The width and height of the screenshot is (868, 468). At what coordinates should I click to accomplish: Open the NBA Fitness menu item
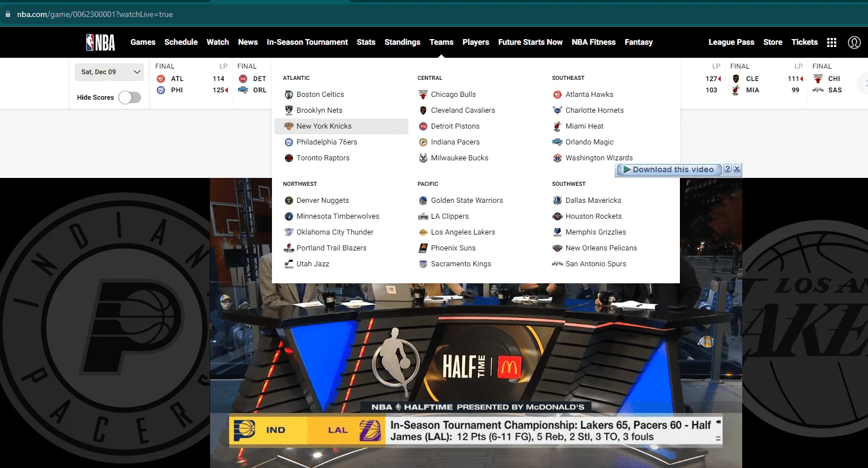594,42
